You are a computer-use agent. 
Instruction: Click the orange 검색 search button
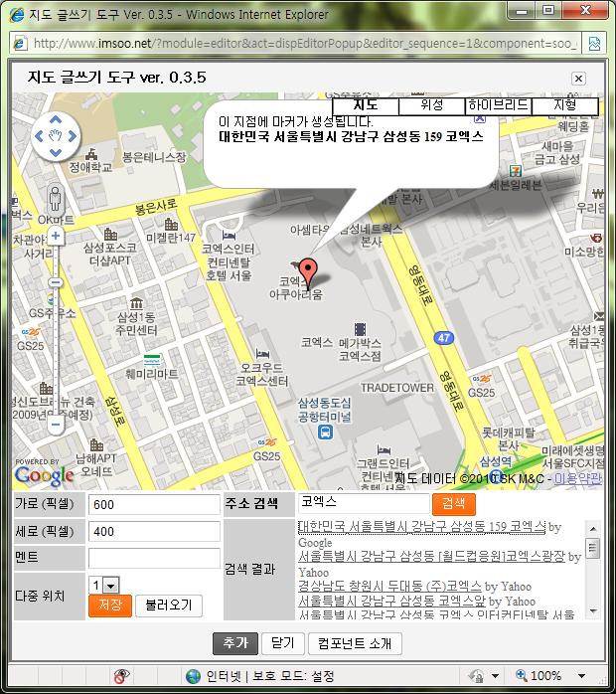click(x=454, y=504)
